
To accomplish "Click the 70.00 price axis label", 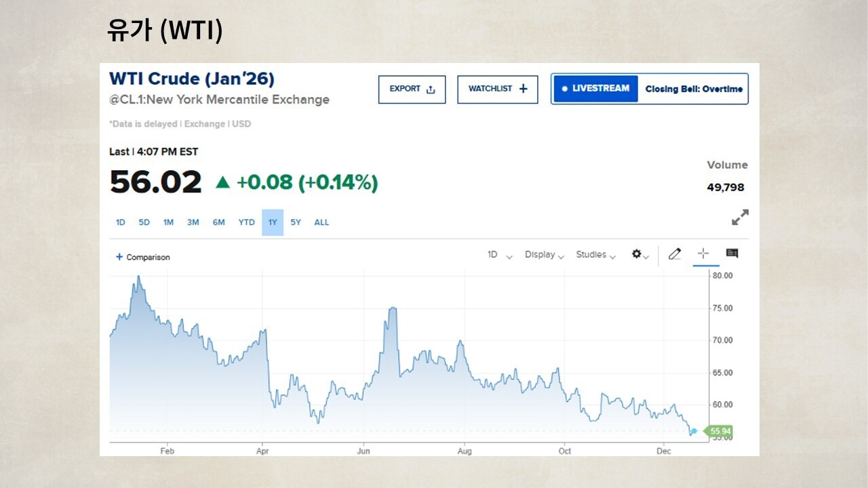I will coord(722,340).
